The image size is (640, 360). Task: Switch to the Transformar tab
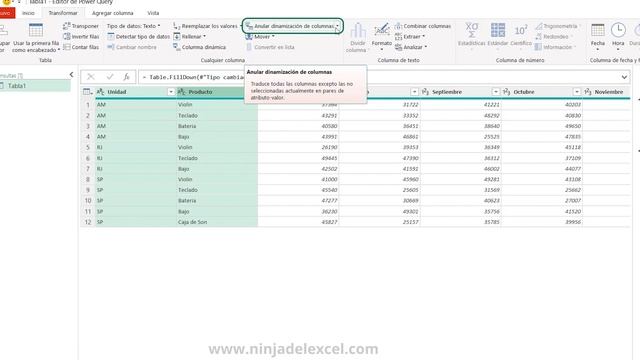pos(63,13)
